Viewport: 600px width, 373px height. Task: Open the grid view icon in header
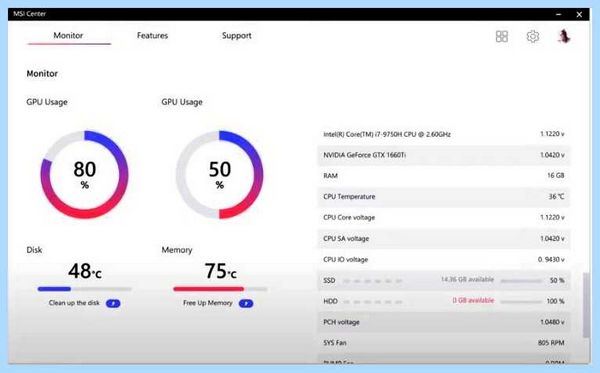click(502, 36)
